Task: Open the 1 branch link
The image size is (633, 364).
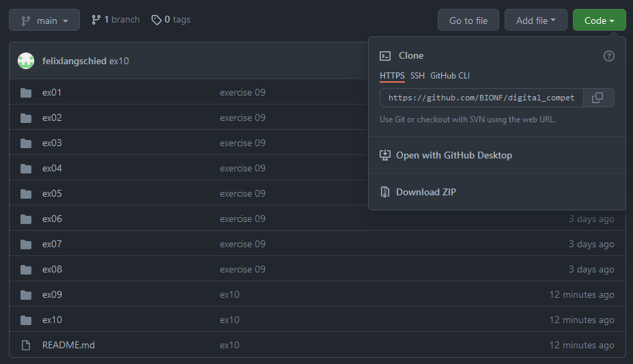Action: coord(115,20)
